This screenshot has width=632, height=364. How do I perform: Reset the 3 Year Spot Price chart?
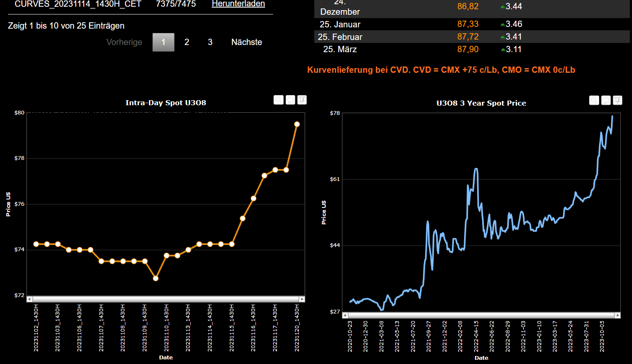(x=605, y=100)
